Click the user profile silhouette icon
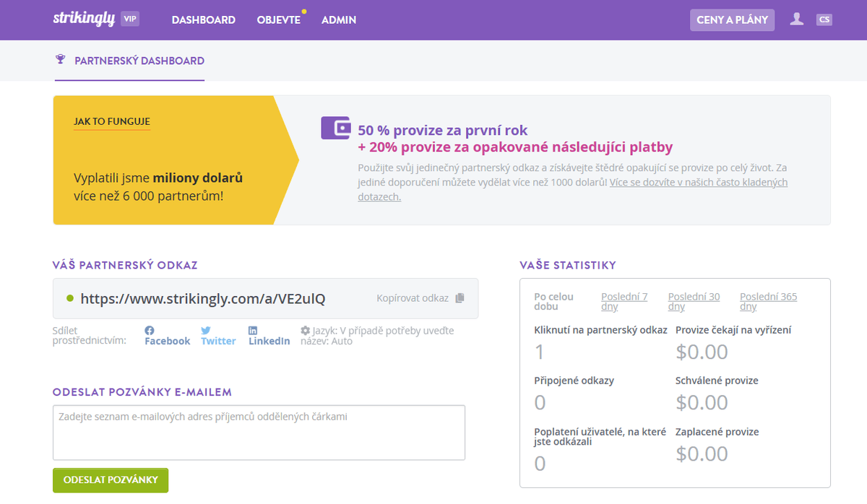This screenshot has width=867, height=504. [796, 19]
